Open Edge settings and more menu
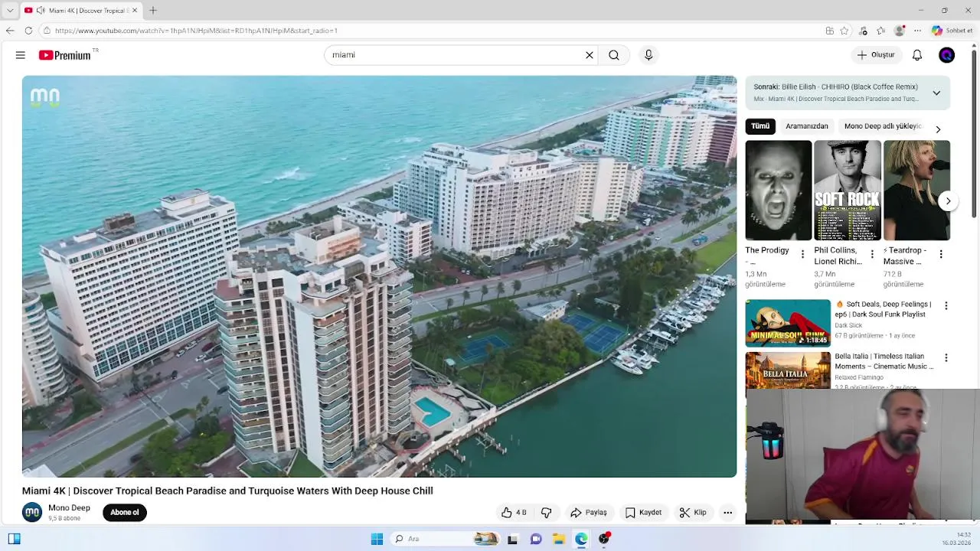 pos(917,31)
